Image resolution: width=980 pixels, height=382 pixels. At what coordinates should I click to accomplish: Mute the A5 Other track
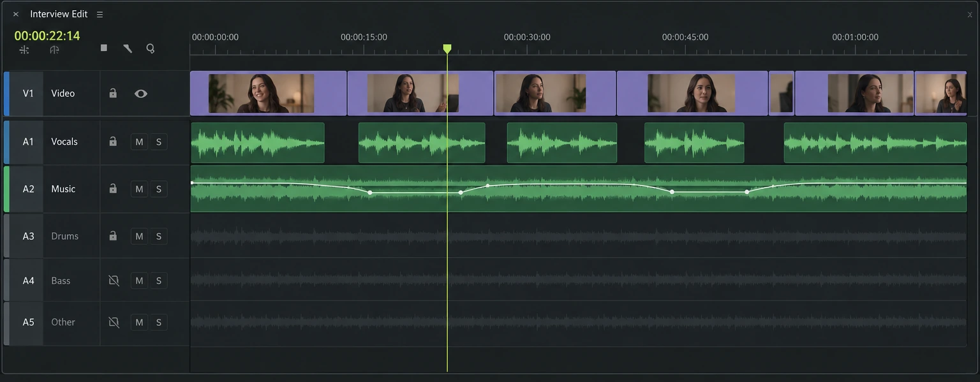click(139, 322)
